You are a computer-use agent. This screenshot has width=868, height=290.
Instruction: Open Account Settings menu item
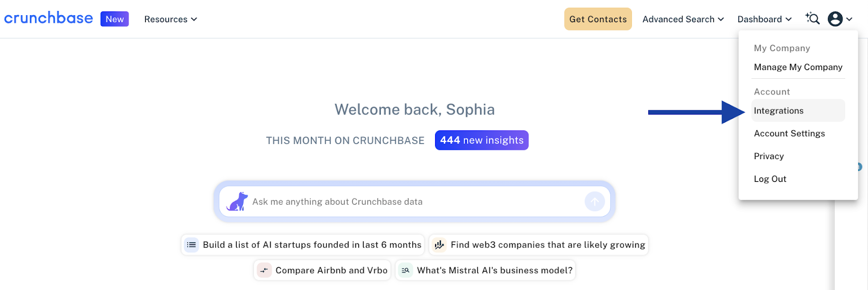pyautogui.click(x=789, y=133)
